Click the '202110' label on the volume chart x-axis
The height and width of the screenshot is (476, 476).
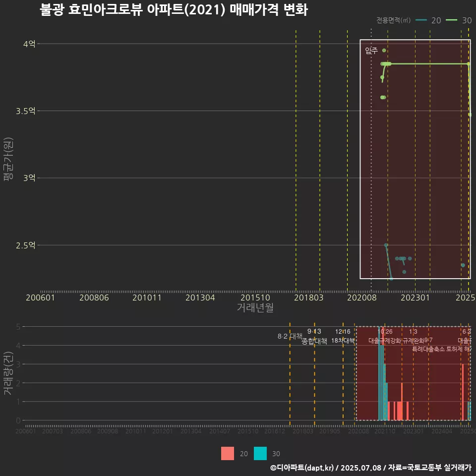point(385,431)
